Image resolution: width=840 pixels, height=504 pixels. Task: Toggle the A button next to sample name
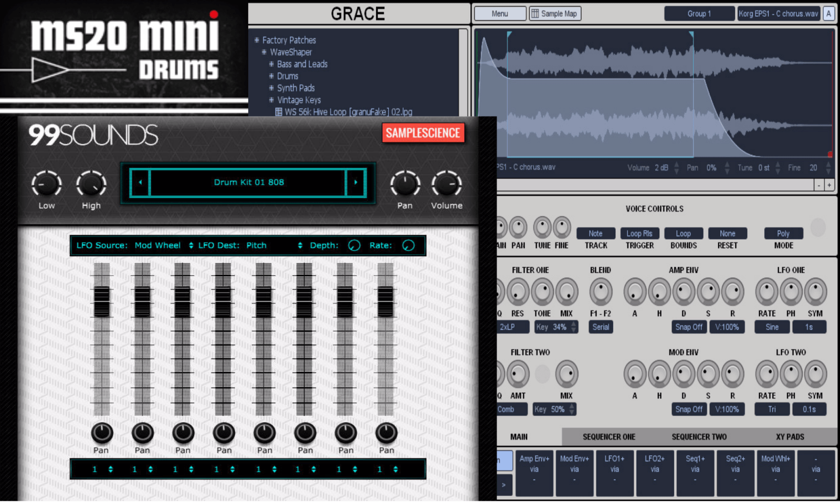click(828, 14)
